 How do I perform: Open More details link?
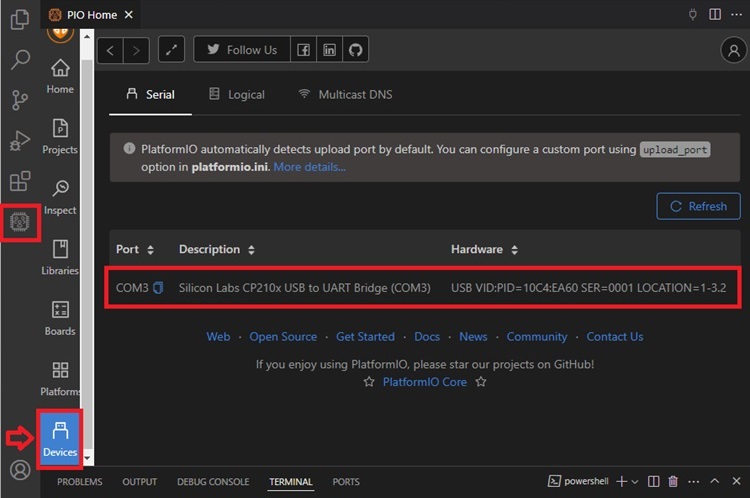(309, 167)
